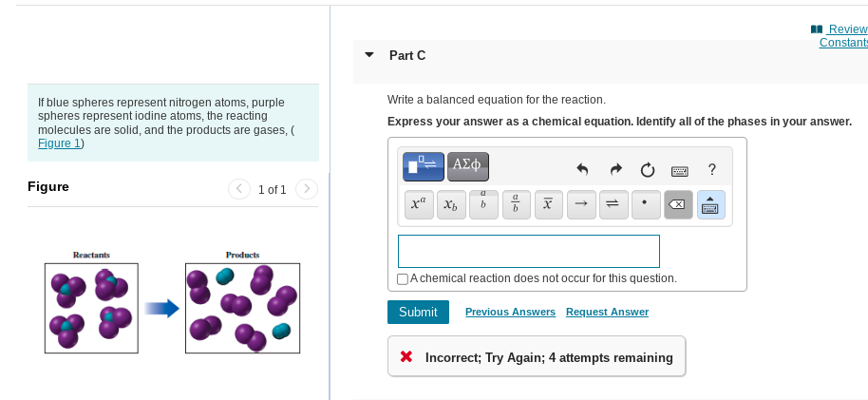
Task: Click inside the chemical equation answer field
Action: click(529, 251)
